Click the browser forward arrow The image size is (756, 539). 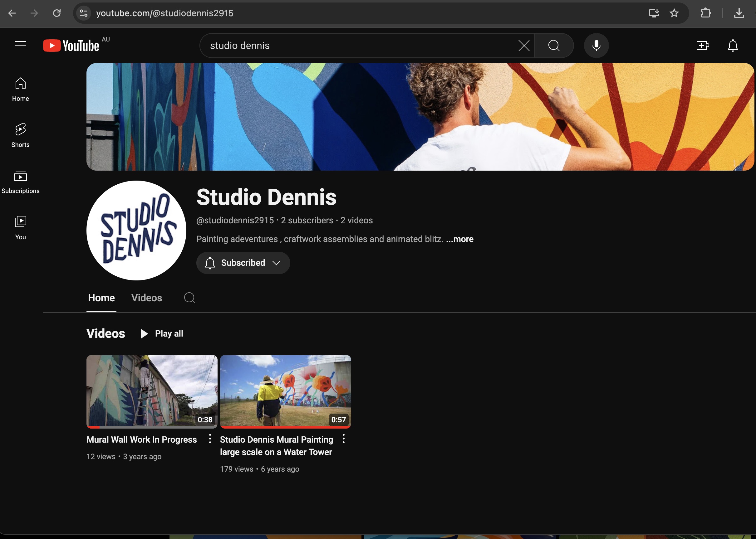click(34, 13)
